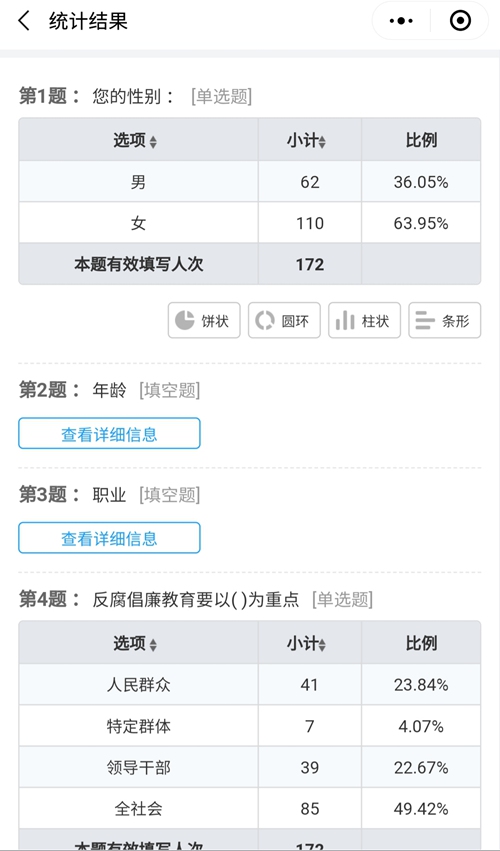Viewport: 500px width, 851px height.
Task: Show question 1 as ring chart (圆环)
Action: [x=284, y=320]
